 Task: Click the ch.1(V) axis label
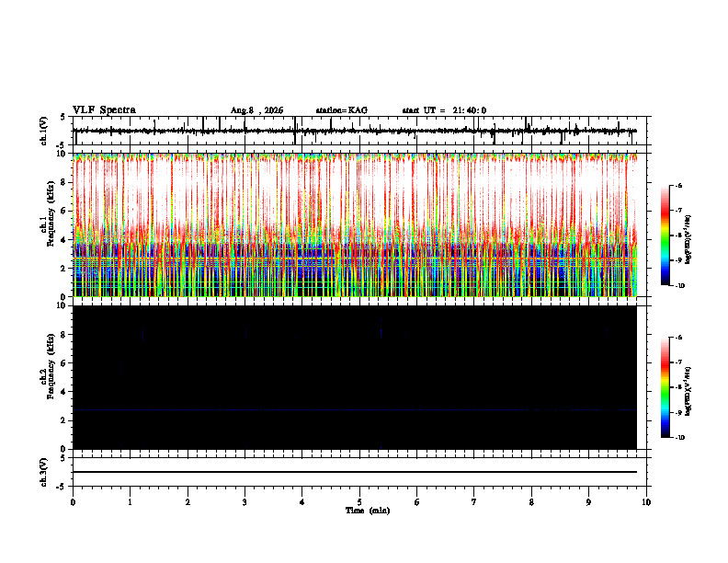tap(43, 131)
